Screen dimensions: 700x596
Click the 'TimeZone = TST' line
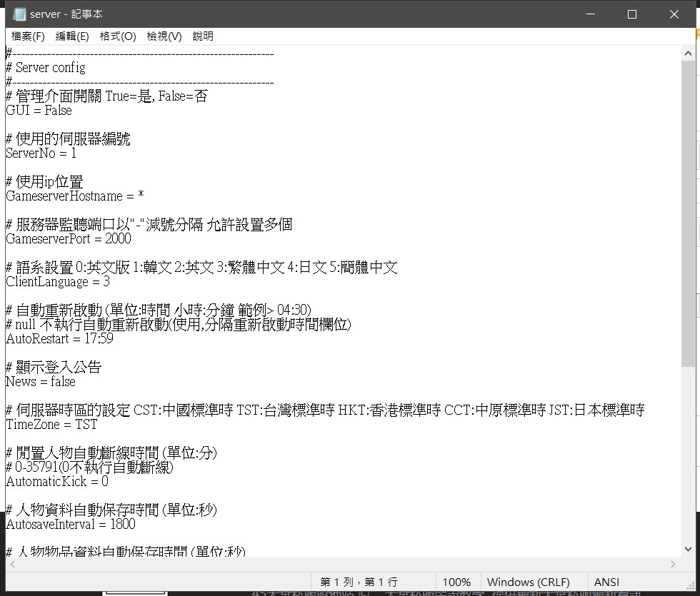pyautogui.click(x=51, y=424)
